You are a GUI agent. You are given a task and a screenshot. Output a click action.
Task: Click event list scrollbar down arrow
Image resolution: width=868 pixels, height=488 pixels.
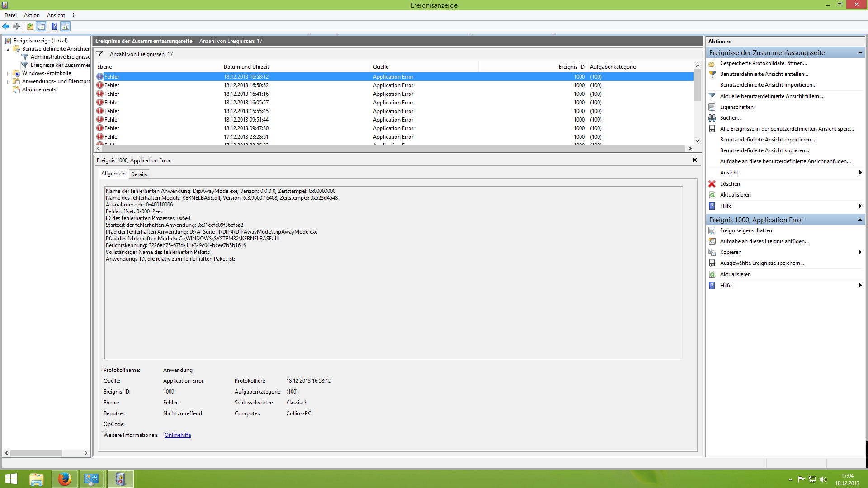pos(698,141)
